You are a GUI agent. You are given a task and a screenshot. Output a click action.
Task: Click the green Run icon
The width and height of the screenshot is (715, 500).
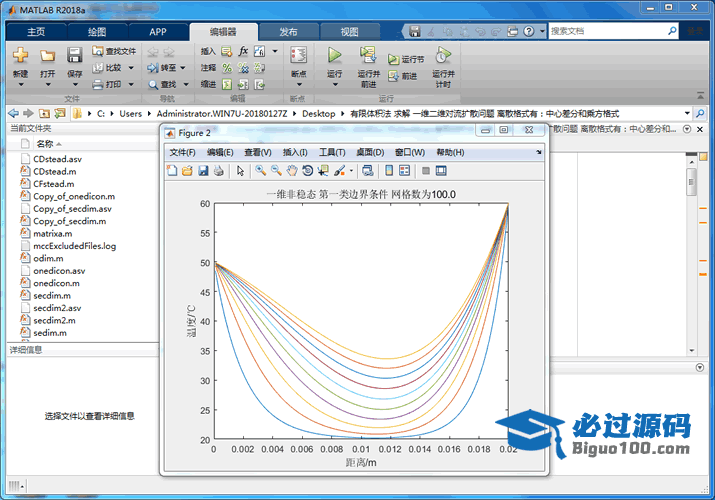coord(334,55)
